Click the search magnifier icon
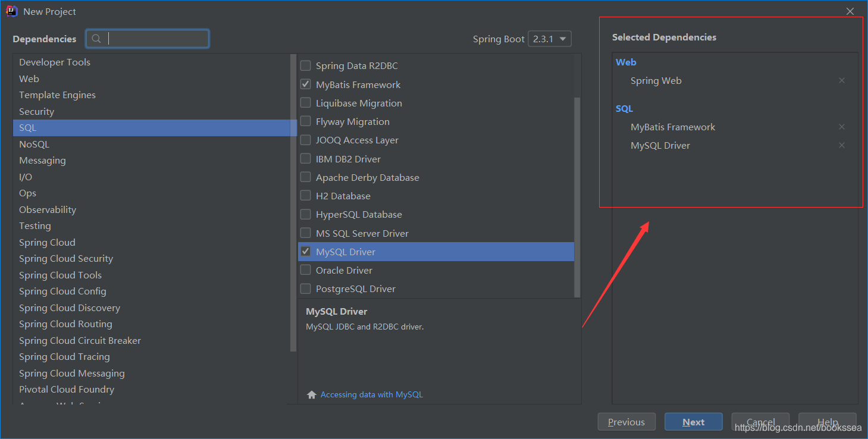The image size is (868, 439). 96,39
